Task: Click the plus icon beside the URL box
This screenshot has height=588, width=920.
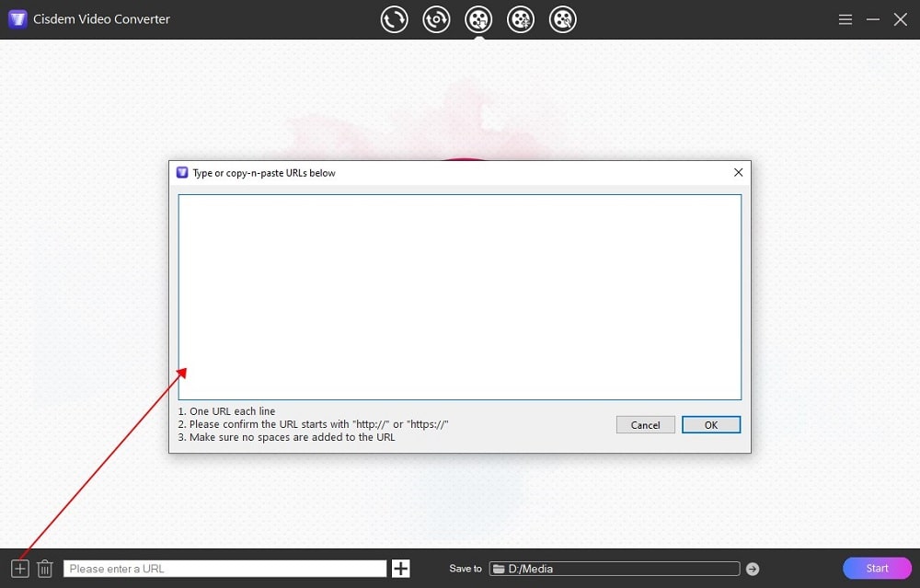Action: pyautogui.click(x=400, y=568)
